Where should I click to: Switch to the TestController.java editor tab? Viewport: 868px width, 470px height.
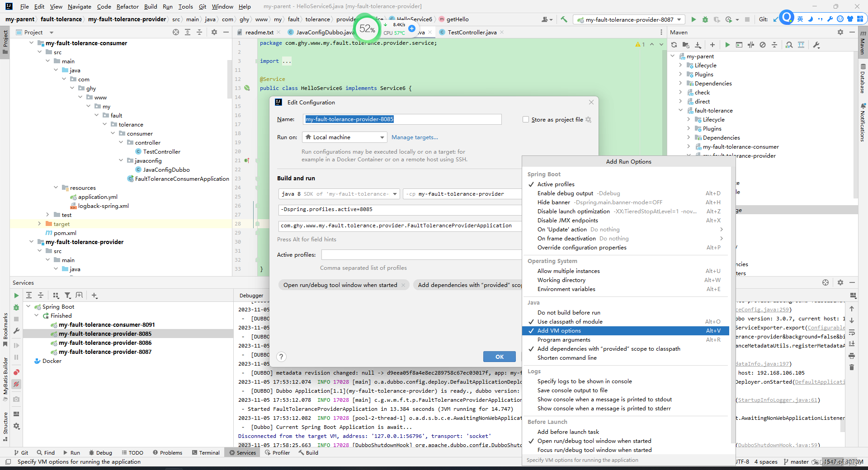pyautogui.click(x=472, y=32)
